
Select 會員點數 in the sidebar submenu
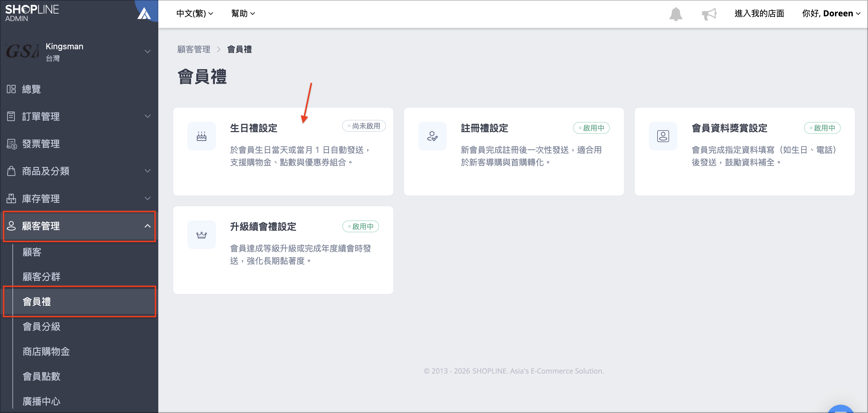[42, 376]
